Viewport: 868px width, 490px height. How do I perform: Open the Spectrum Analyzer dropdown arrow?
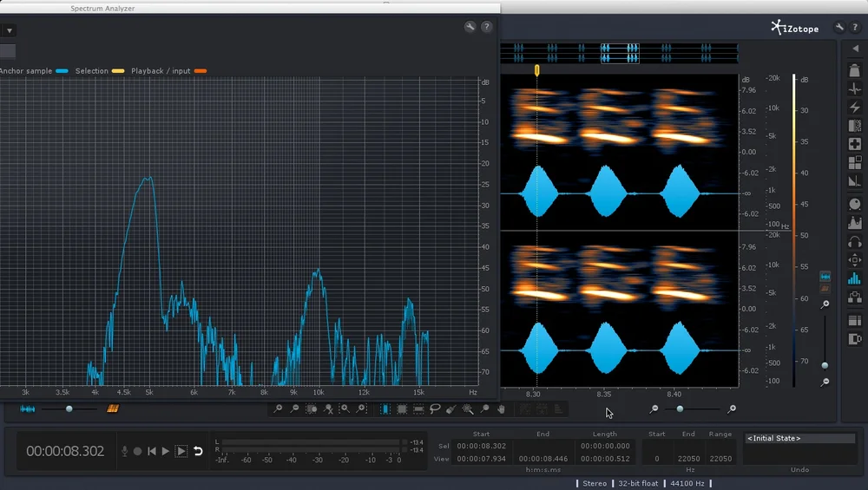pos(10,30)
